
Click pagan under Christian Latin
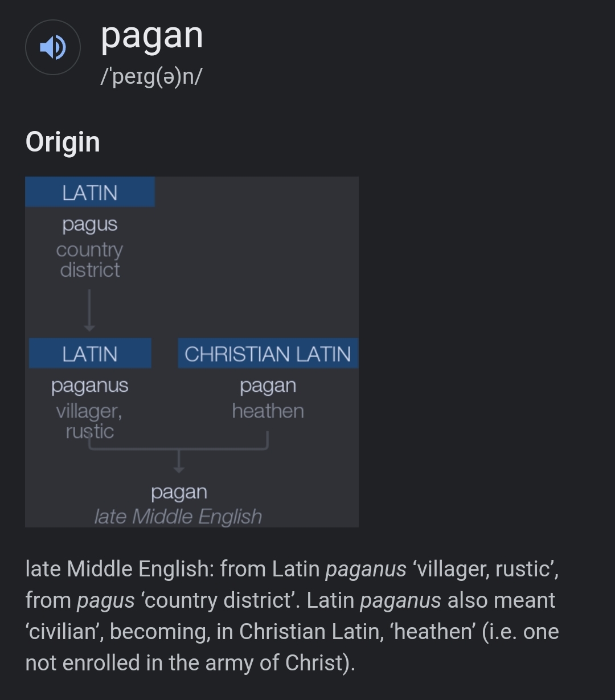click(268, 386)
